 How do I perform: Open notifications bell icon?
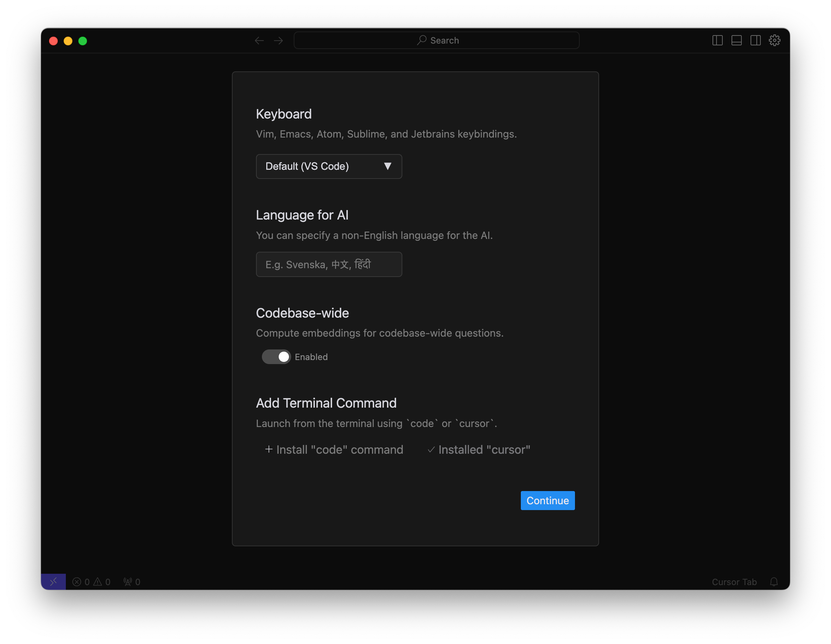pos(774,581)
